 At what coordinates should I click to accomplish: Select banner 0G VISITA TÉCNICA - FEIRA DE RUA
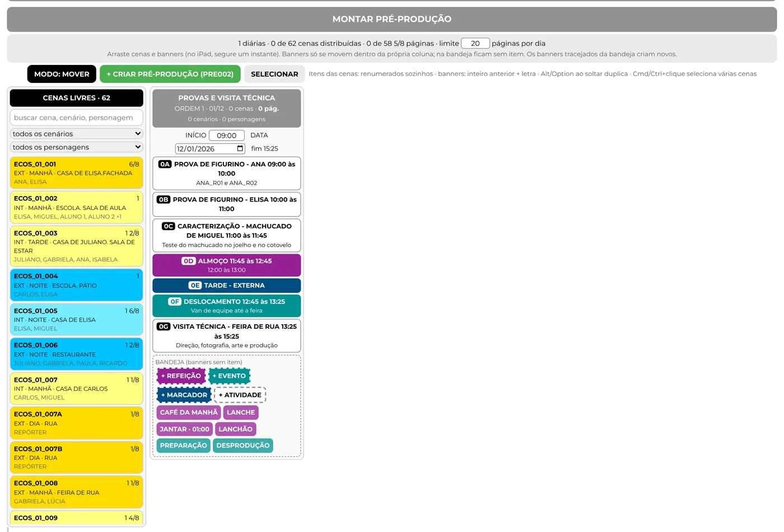coord(227,335)
